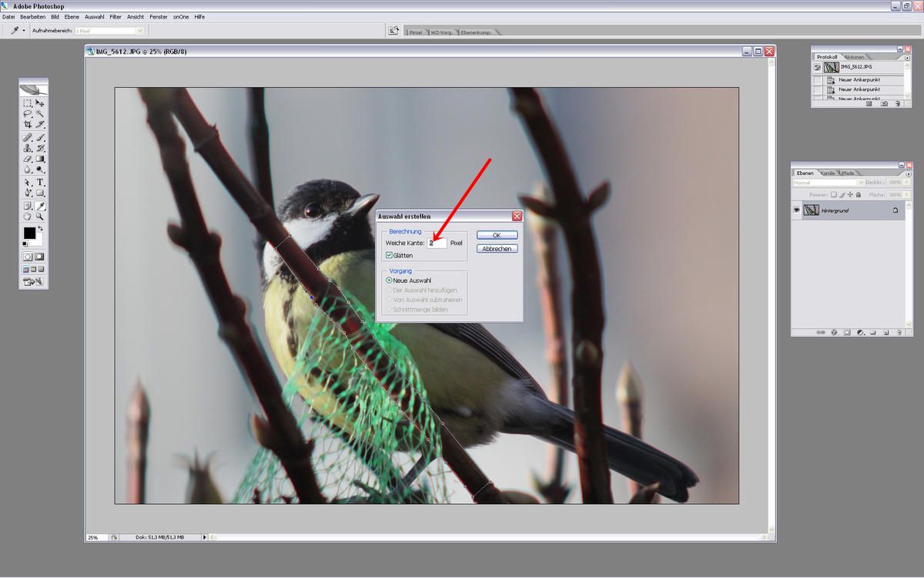
Task: Open the Pinsel palette well tab
Action: point(416,32)
